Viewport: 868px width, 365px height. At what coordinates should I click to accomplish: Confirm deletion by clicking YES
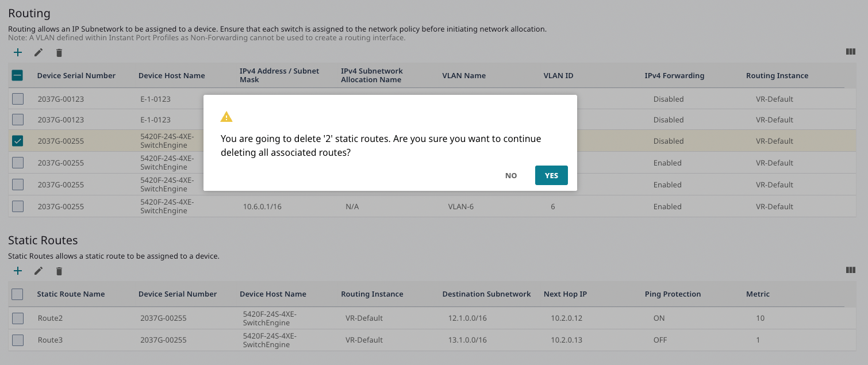coord(551,175)
